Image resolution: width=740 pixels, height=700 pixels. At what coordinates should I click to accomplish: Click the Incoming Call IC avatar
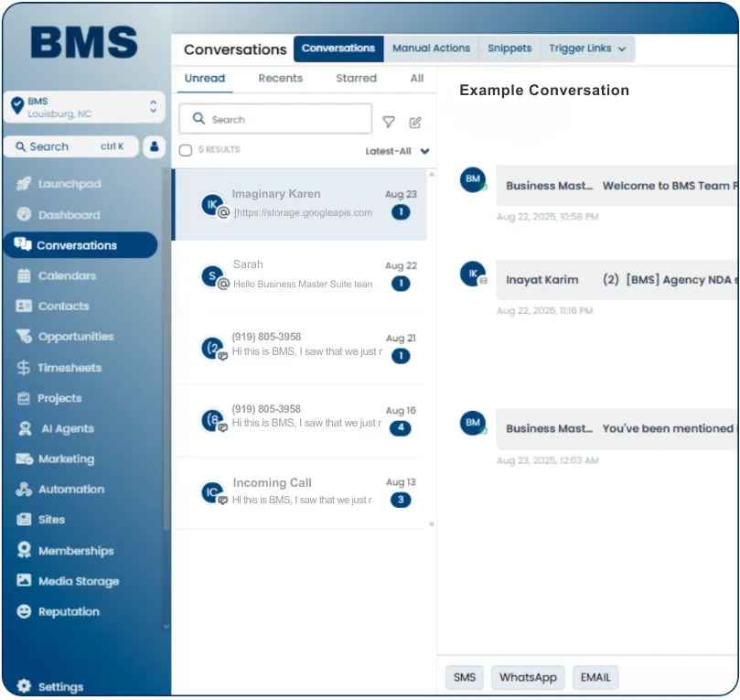(x=212, y=492)
